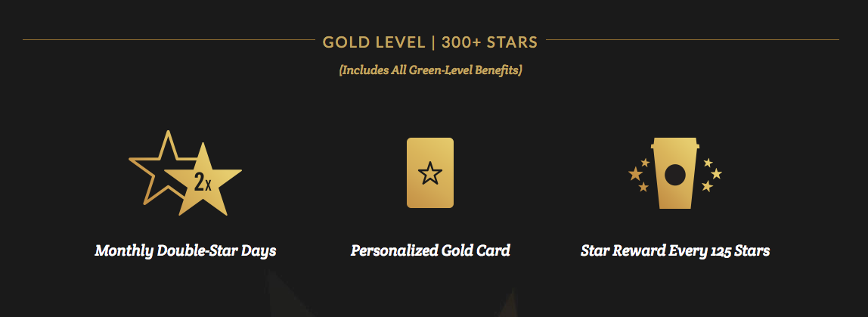Click the small bottom star left of cup

pyautogui.click(x=643, y=188)
